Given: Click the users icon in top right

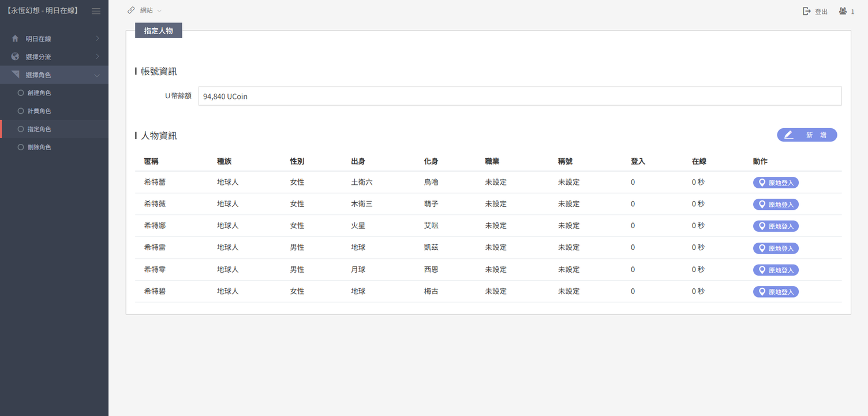Looking at the screenshot, I should pos(843,11).
